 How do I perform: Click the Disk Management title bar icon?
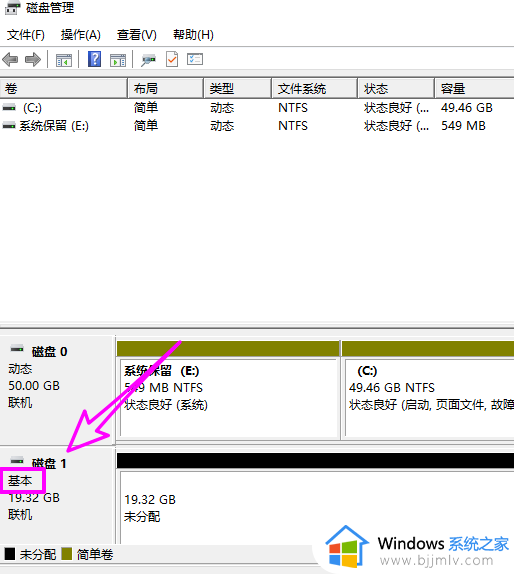(x=12, y=7)
